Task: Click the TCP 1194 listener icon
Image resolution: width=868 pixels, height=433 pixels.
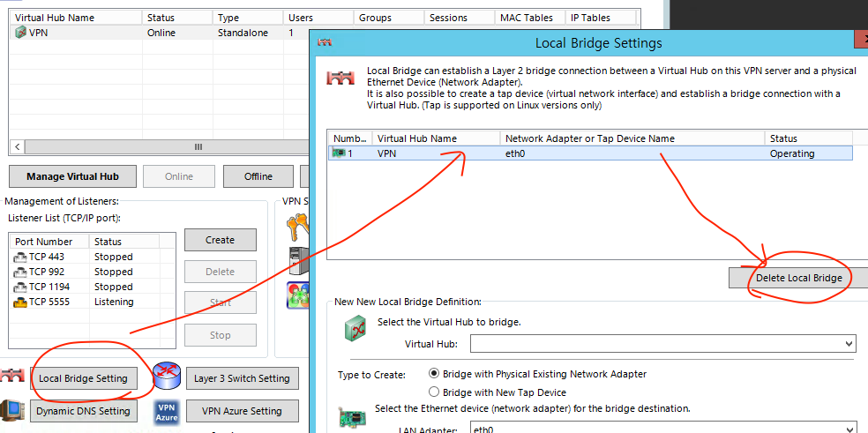Action: tap(20, 287)
